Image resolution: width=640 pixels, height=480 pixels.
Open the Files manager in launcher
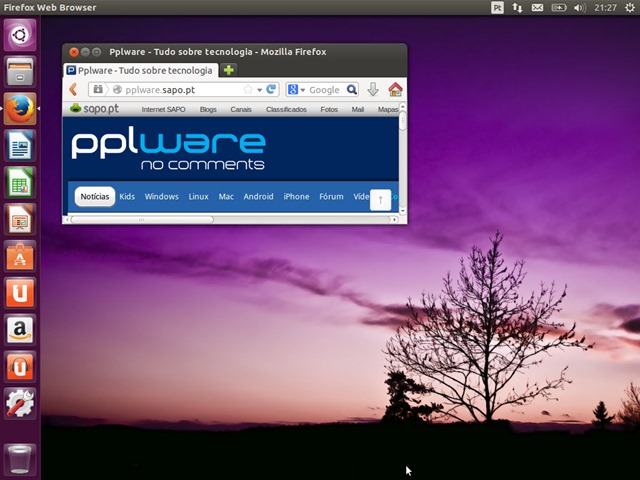(x=20, y=72)
